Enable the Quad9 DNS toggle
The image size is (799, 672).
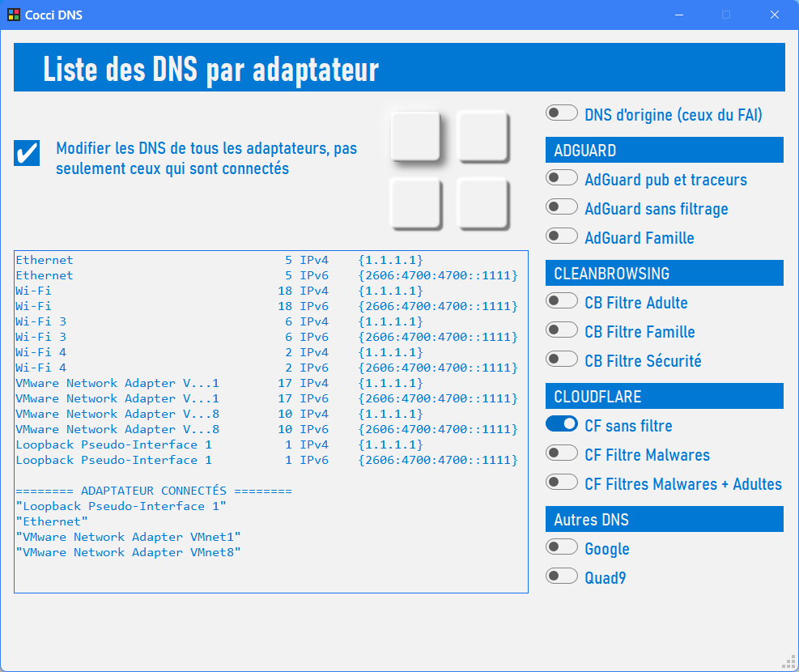point(562,576)
